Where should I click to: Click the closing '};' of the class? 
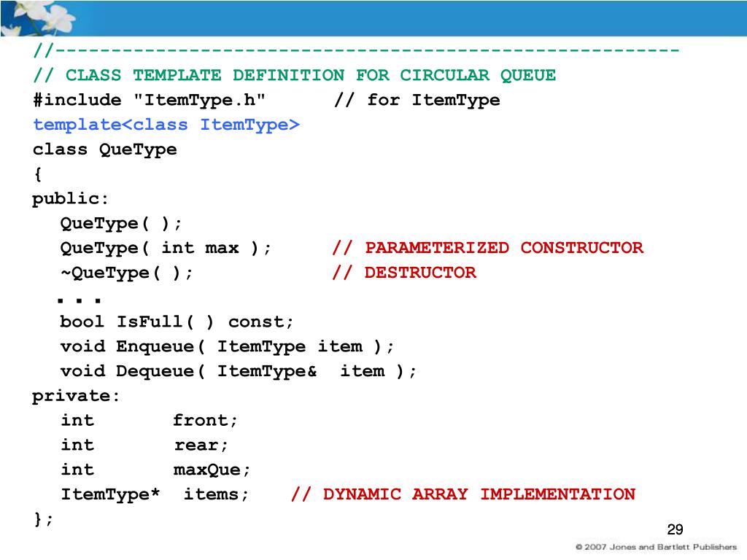point(43,519)
